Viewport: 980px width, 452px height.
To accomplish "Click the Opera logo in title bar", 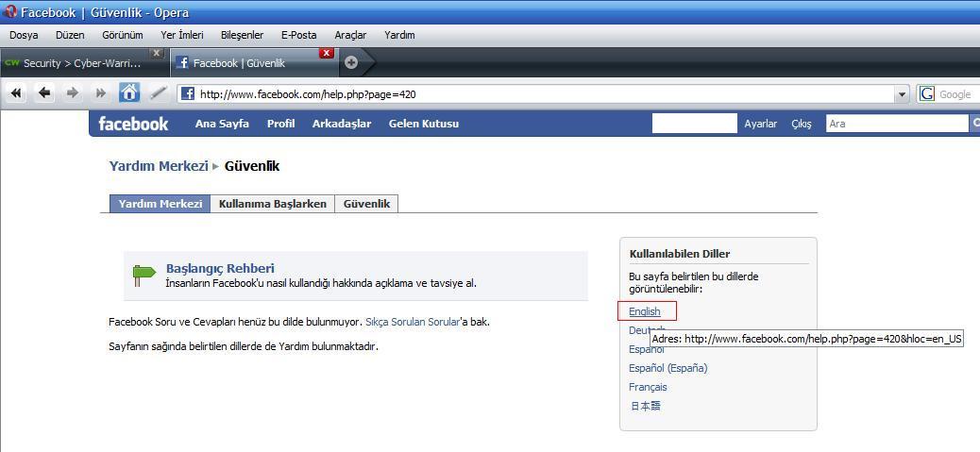I will coord(10,12).
